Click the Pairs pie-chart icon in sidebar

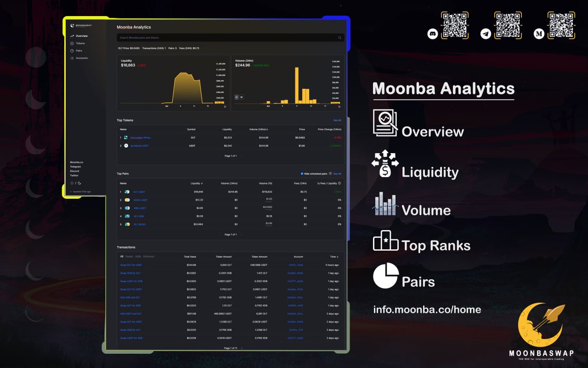(x=72, y=51)
